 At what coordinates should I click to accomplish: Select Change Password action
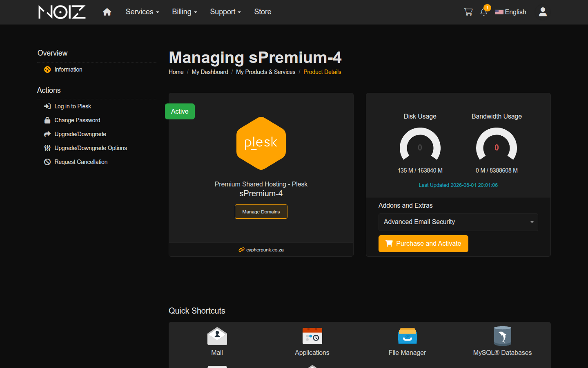pos(77,120)
